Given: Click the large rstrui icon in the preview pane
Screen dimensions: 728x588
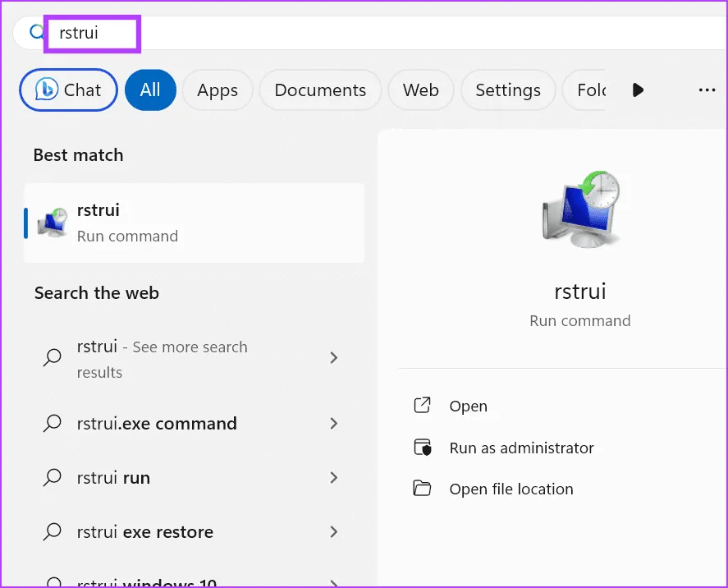Looking at the screenshot, I should [579, 209].
